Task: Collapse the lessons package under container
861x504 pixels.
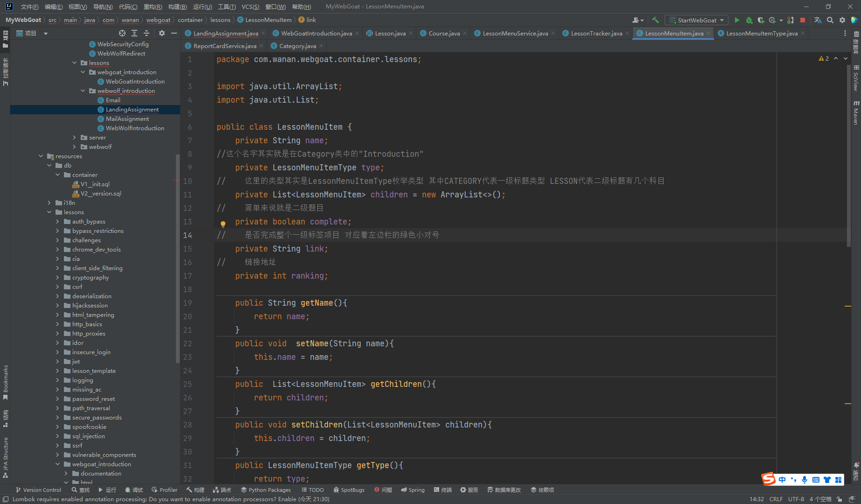Action: pos(75,63)
